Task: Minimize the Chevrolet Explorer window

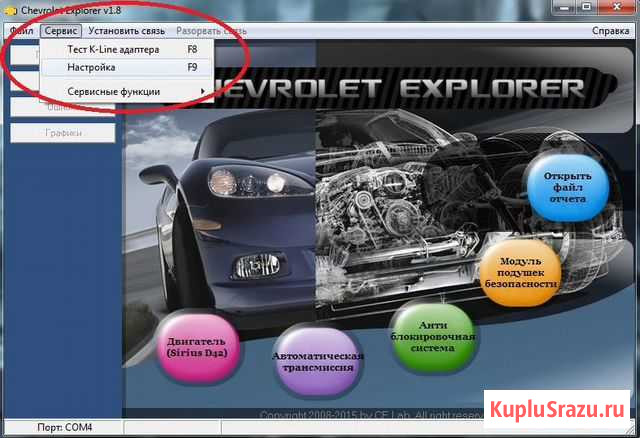Action: pos(565,7)
